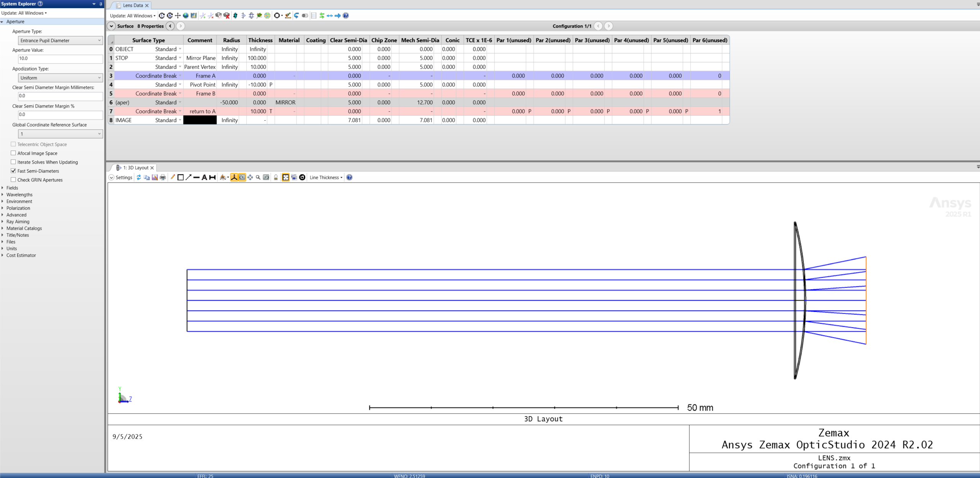Viewport: 980px width, 478px height.
Task: Open the Aperture Type dropdown
Action: 99,40
